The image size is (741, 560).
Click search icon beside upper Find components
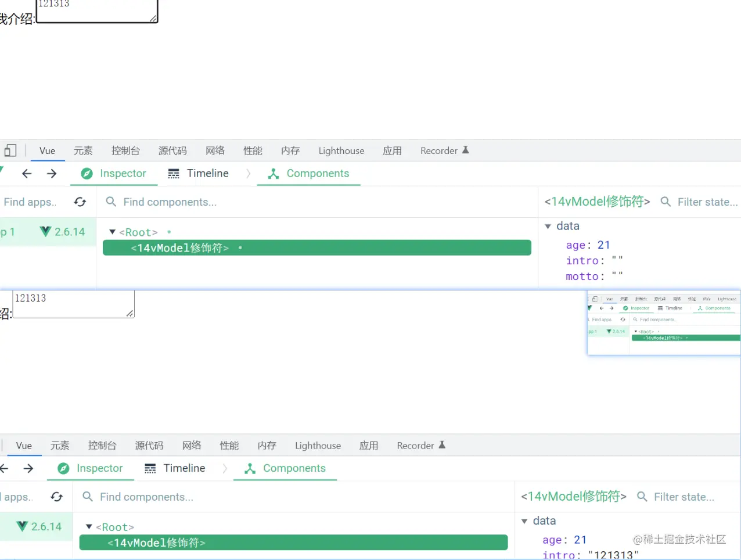point(111,202)
